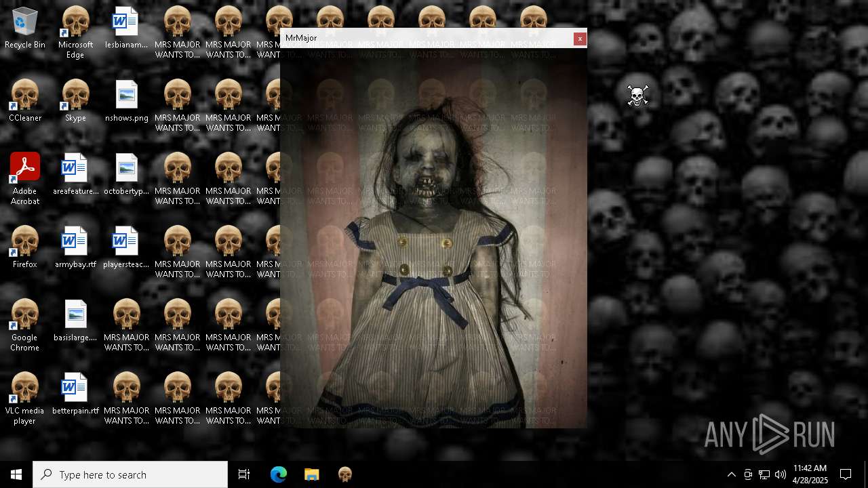Screen dimensions: 868x488
Task: Open Microsoft Edge desktop shortcut
Action: coord(75,33)
